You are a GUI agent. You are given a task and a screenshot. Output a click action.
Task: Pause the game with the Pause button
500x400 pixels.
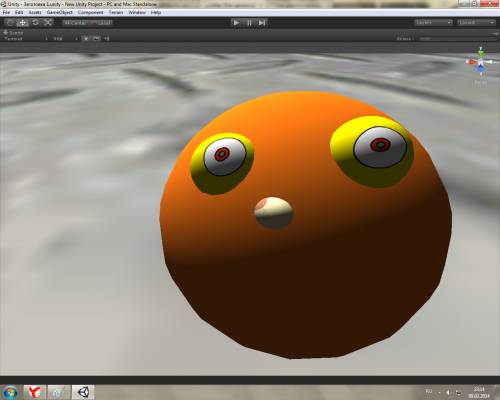click(249, 23)
